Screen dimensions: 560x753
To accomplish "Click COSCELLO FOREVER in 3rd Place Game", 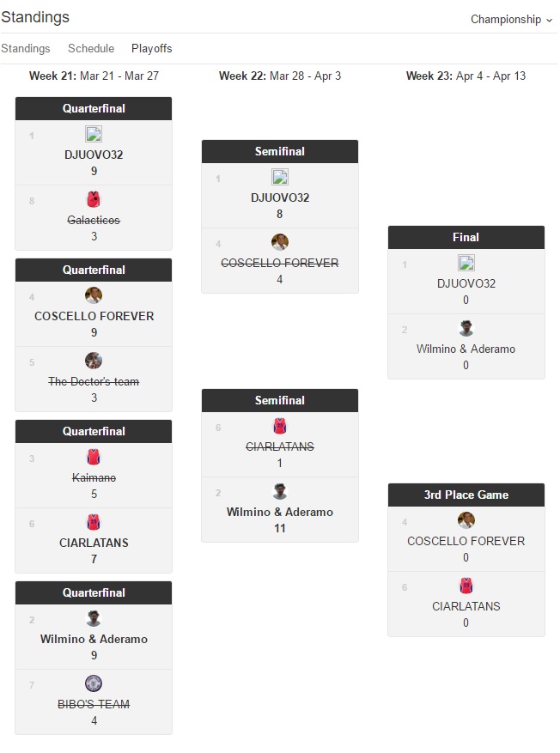I will (466, 541).
